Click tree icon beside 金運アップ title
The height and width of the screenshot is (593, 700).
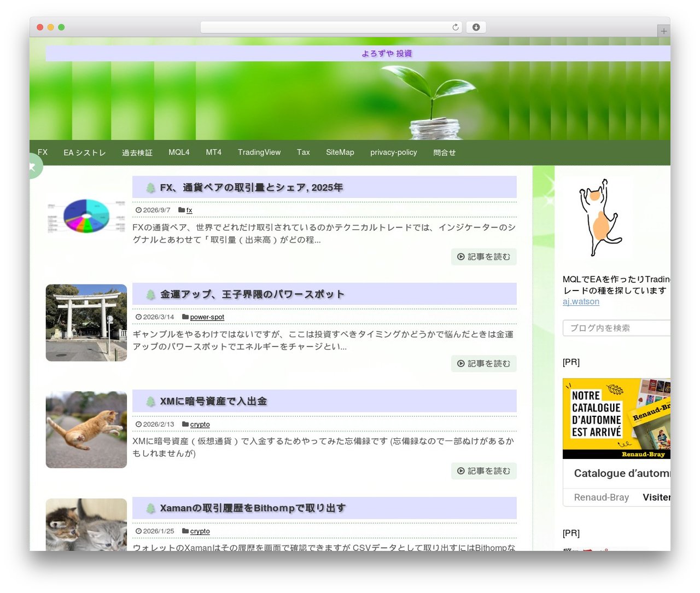tap(150, 294)
